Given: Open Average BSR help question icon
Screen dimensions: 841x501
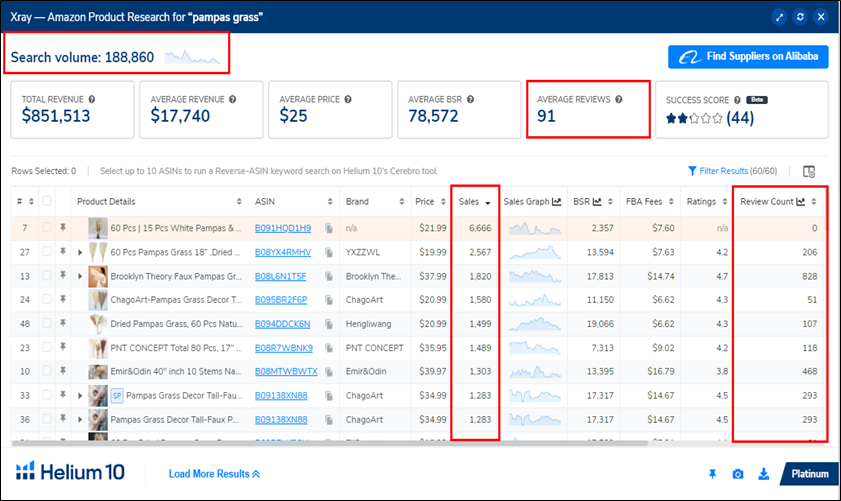Looking at the screenshot, I should coord(470,99).
